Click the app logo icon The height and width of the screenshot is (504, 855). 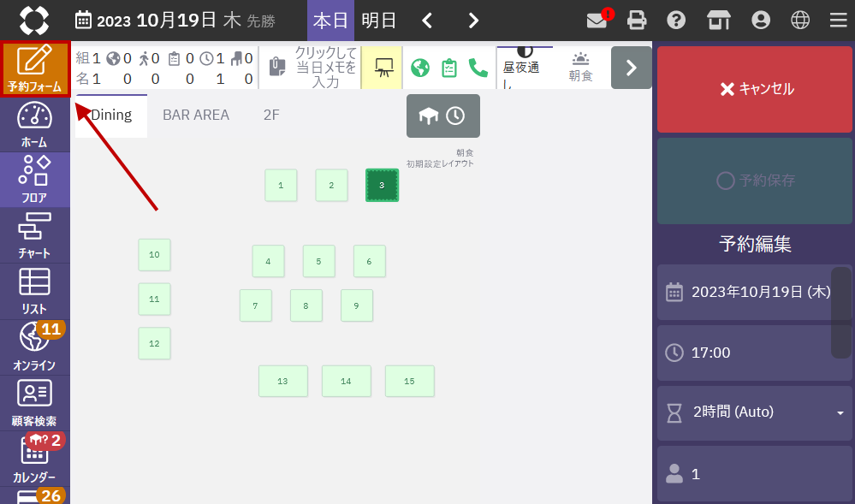click(x=34, y=21)
